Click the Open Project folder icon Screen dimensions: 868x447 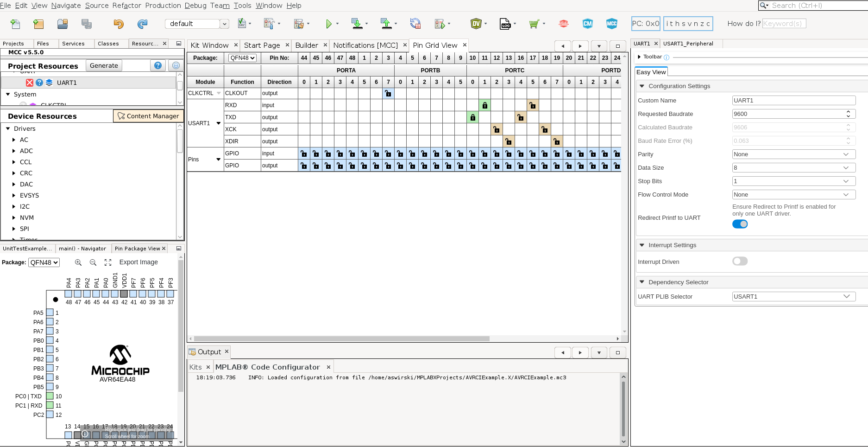[63, 24]
